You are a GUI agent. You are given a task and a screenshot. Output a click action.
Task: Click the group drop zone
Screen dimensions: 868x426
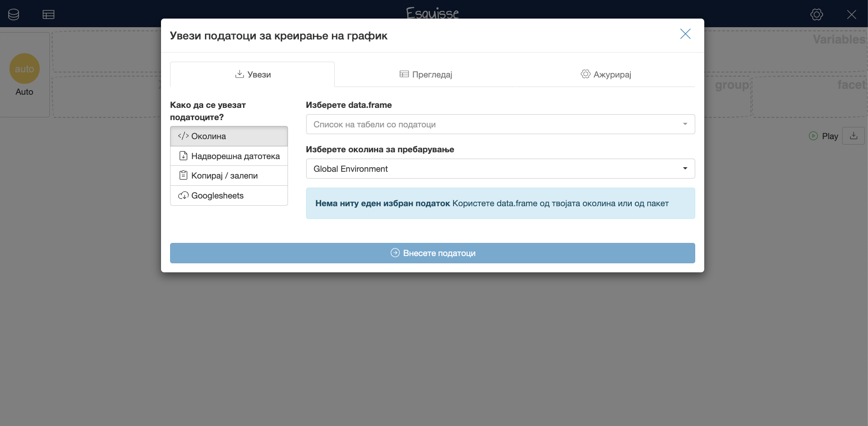(x=727, y=97)
